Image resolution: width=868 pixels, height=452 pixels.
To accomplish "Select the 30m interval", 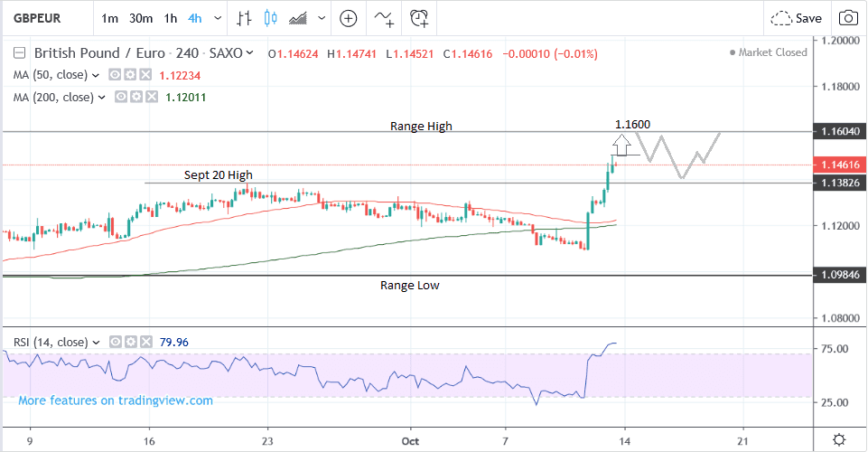I will tap(140, 18).
